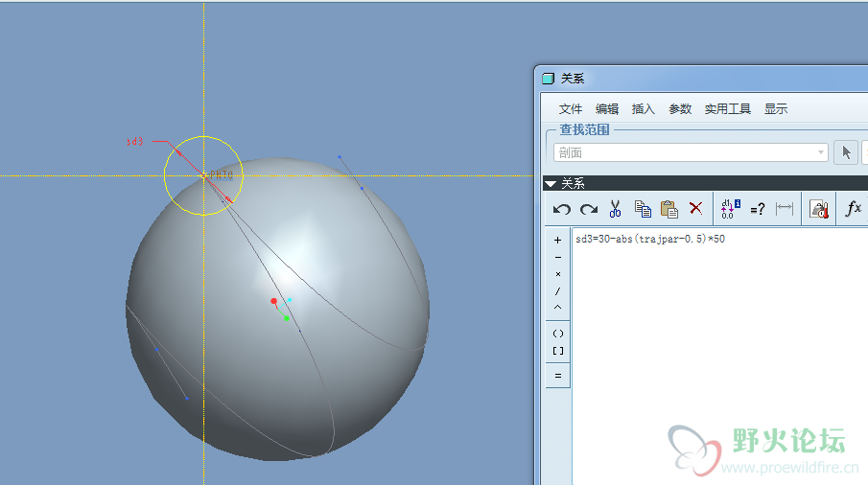Click the show dimension icon

785,209
